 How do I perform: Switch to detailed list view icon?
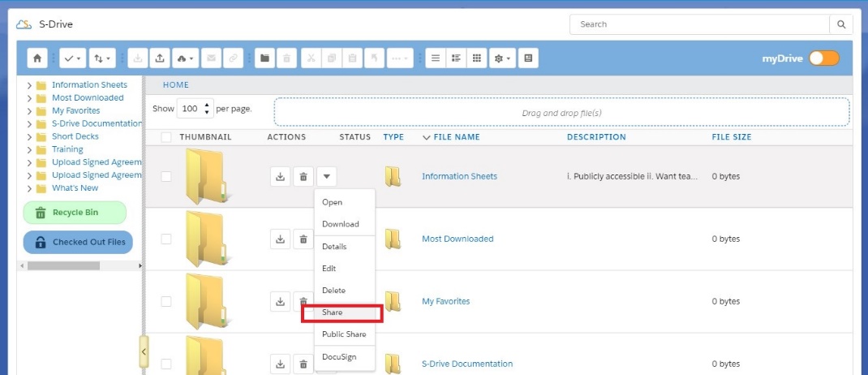[456, 58]
